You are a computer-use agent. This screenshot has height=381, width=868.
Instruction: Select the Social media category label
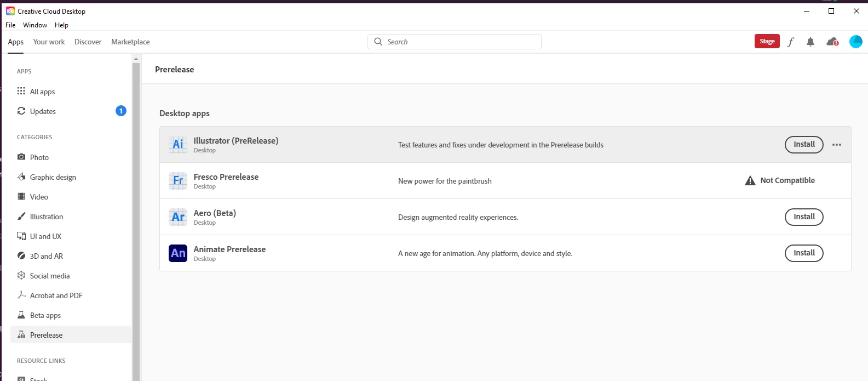point(50,276)
